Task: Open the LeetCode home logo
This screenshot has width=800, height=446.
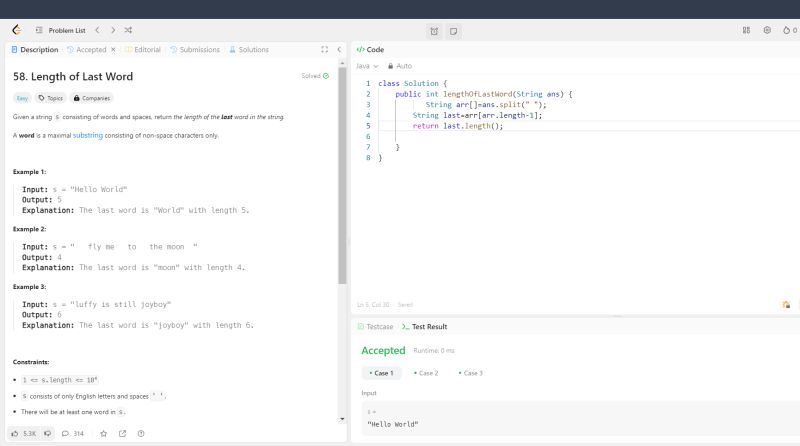Action: click(x=17, y=30)
